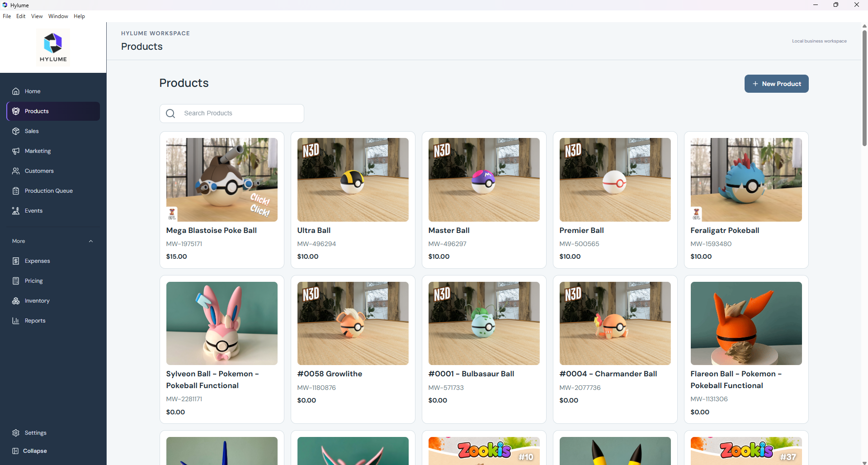Open the Customers section label

tap(39, 171)
